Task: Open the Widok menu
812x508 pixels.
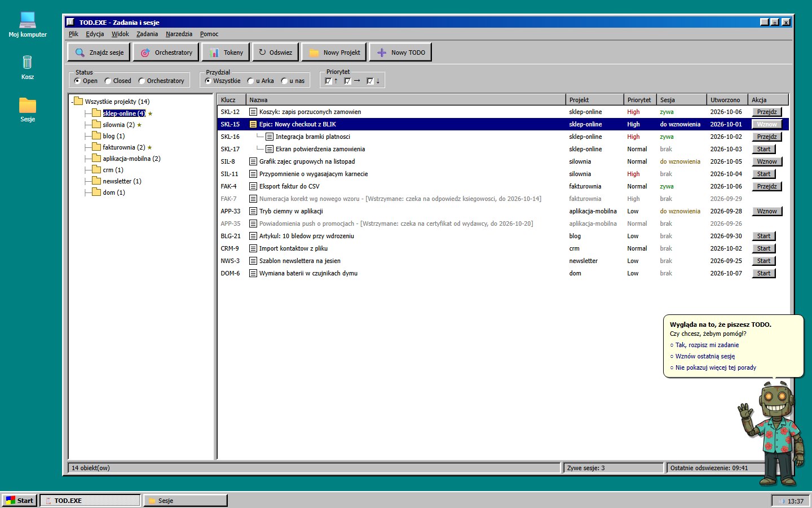Action: point(120,34)
